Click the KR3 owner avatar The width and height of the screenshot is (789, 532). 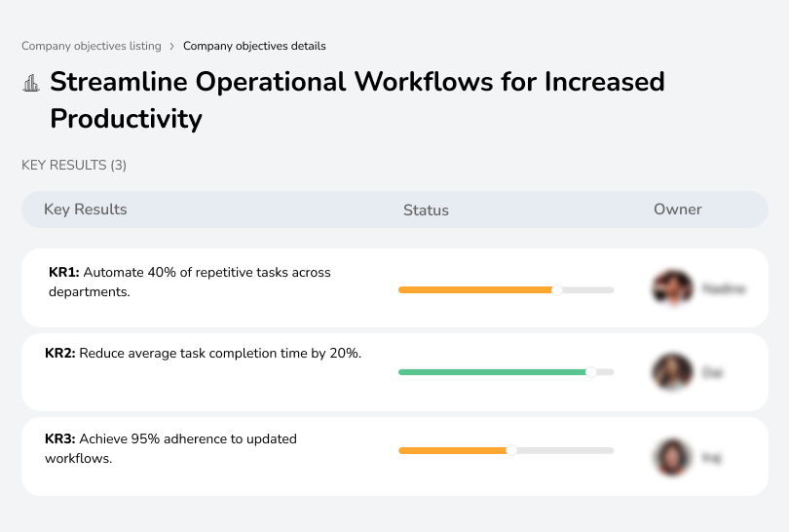[x=672, y=456]
